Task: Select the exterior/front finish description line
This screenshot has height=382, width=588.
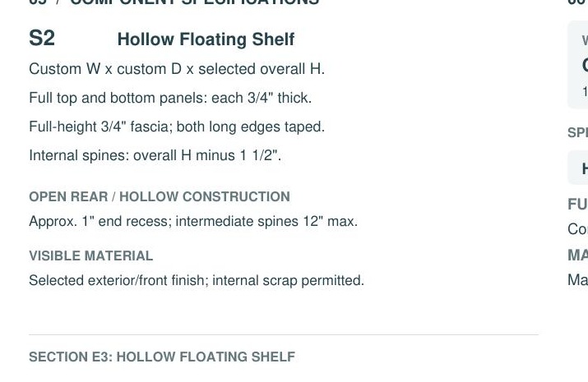Action: tap(197, 280)
